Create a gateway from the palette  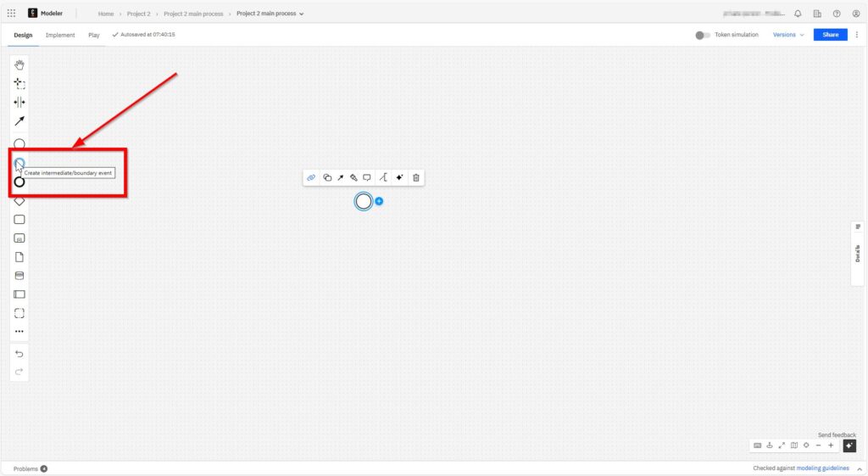[x=19, y=201]
